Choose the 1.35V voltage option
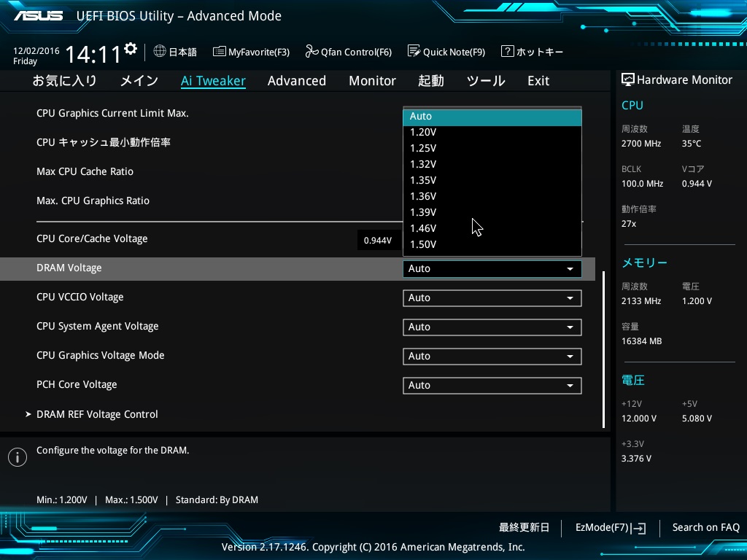 pyautogui.click(x=492, y=181)
